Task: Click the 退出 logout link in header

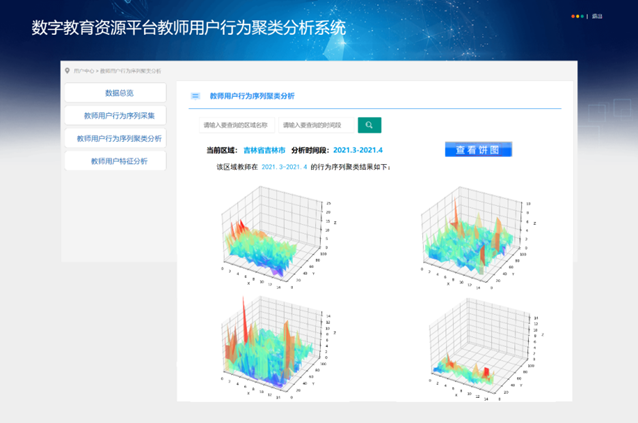Action: pyautogui.click(x=597, y=17)
